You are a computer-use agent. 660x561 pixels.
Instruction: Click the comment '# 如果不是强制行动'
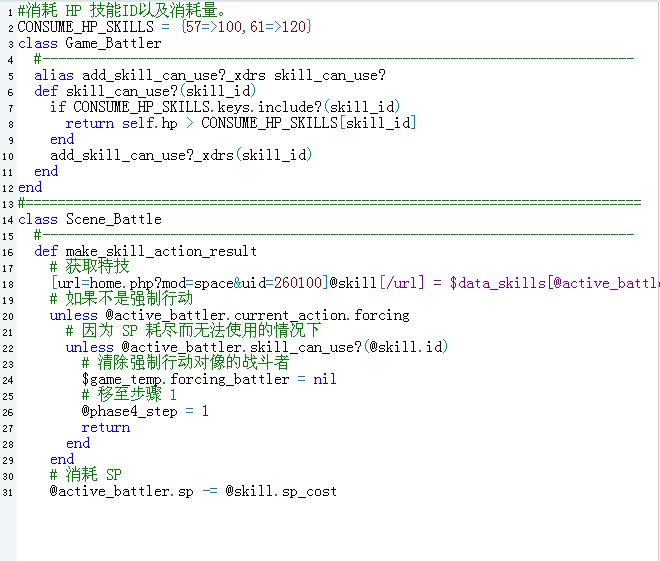tap(121, 299)
